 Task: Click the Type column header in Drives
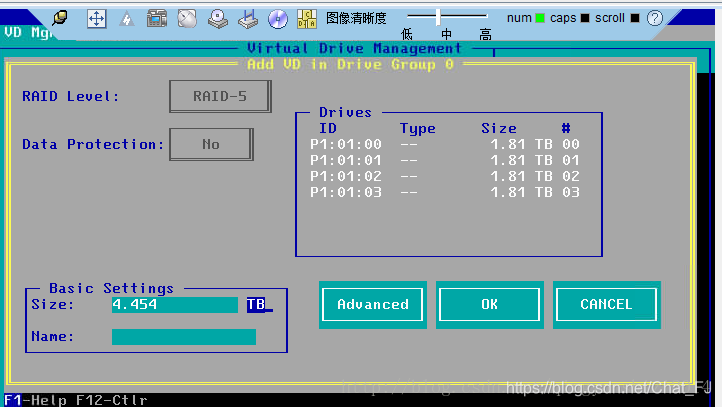point(417,128)
